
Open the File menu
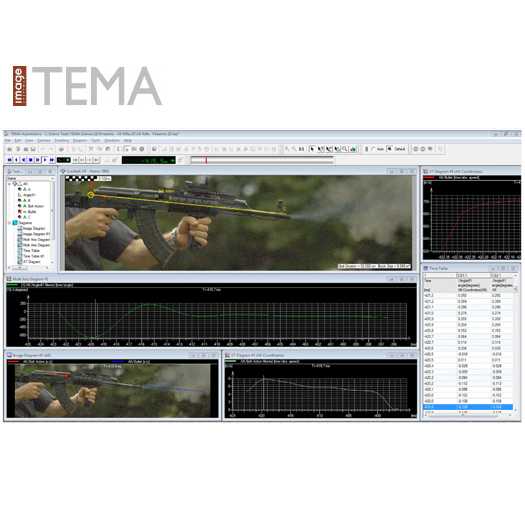tap(7, 141)
